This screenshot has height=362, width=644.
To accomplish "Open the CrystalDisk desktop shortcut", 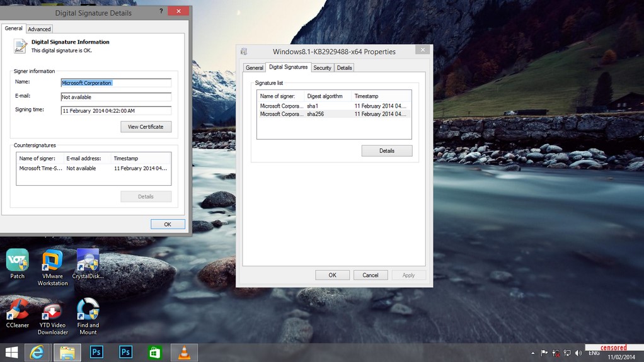I will coord(88,264).
